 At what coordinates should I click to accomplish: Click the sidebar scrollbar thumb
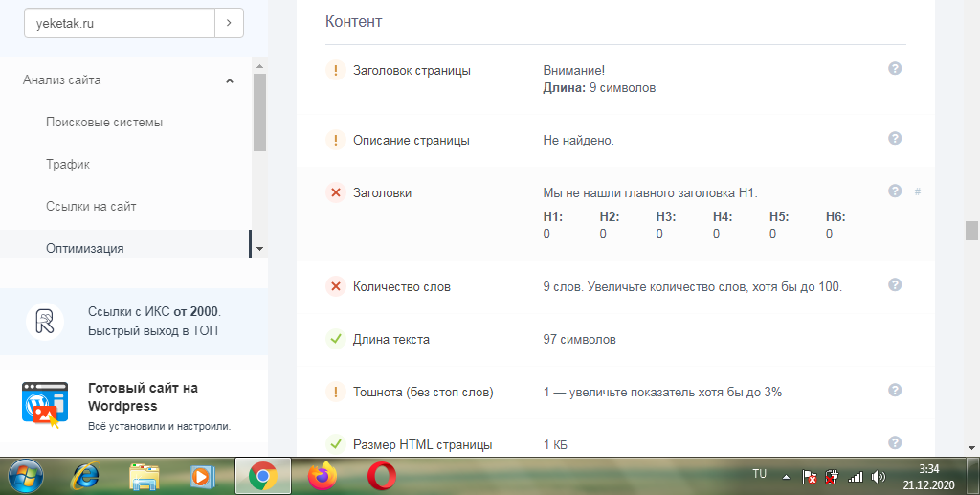click(x=260, y=113)
